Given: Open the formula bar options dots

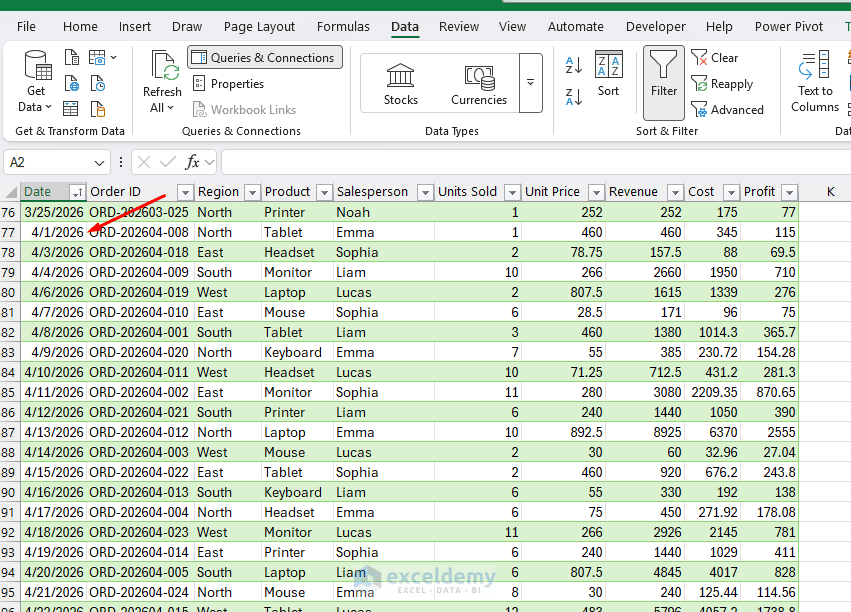Looking at the screenshot, I should pyautogui.click(x=121, y=162).
